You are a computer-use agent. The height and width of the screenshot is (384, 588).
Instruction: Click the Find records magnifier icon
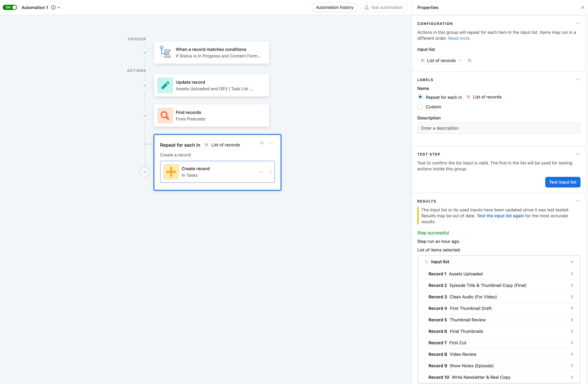tap(165, 116)
